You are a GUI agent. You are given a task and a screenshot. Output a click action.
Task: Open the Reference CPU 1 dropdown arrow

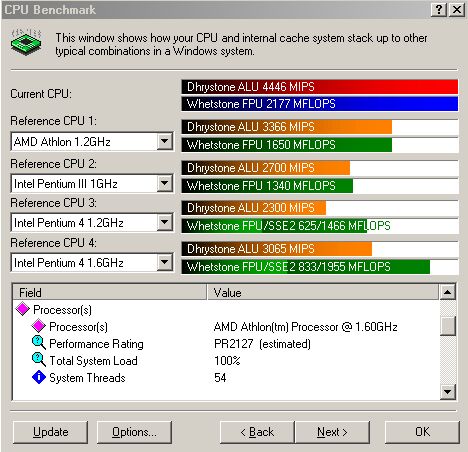click(x=164, y=141)
